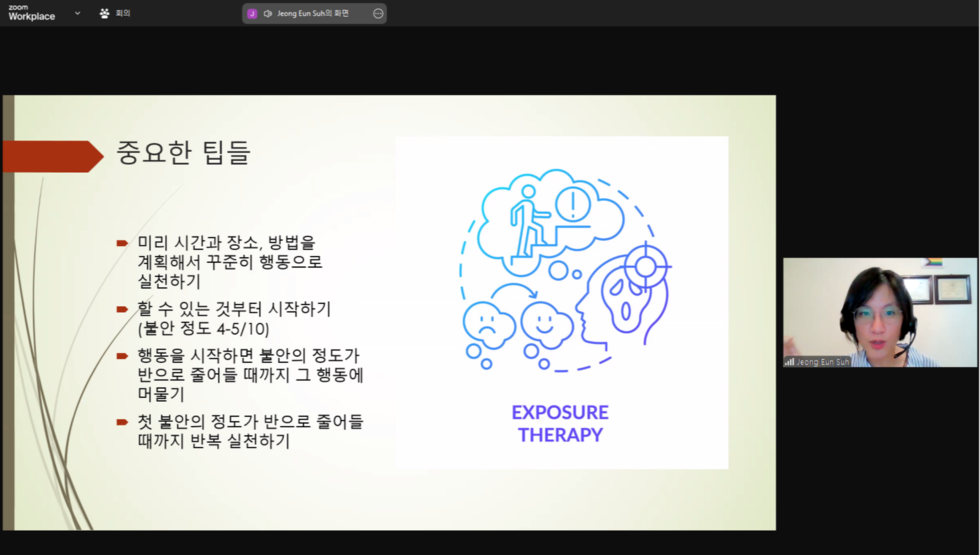Click the bullet '미리 시간과 장소, 방법을'
Image resolution: width=980 pixels, height=555 pixels.
226,243
